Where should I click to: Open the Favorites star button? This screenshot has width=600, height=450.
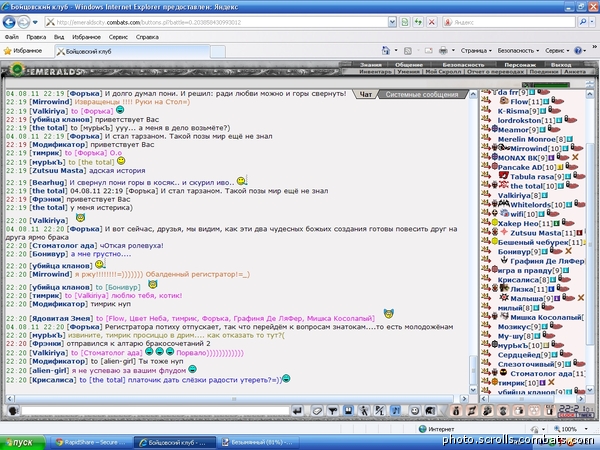tap(23, 51)
